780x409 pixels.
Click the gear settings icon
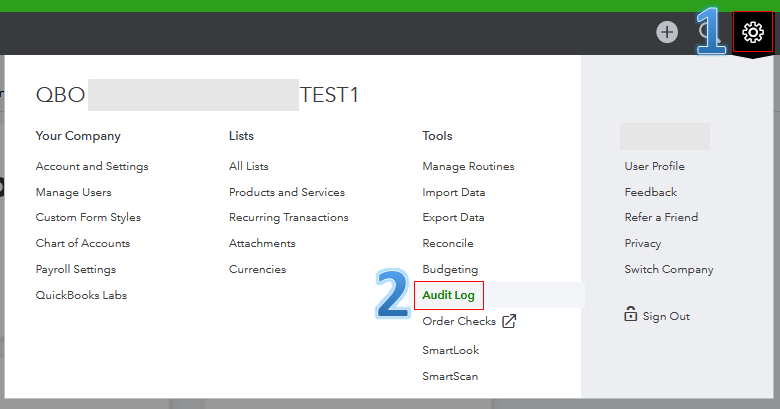(x=753, y=32)
